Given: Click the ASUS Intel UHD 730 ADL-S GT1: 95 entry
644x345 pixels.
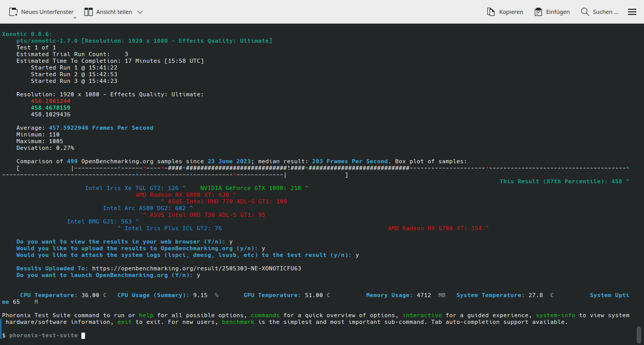Looking at the screenshot, I should coord(204,215).
